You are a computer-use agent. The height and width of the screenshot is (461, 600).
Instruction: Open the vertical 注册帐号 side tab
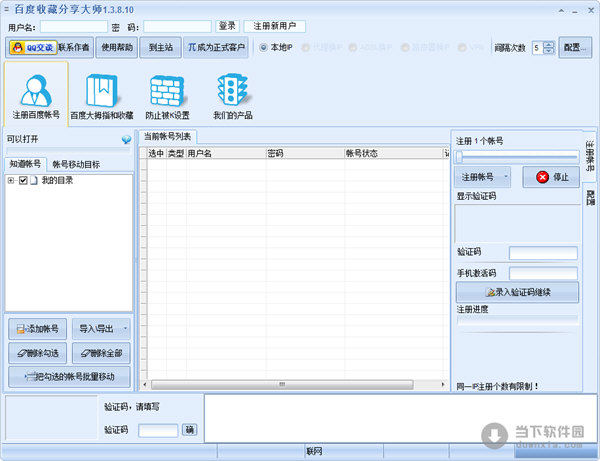coord(590,155)
